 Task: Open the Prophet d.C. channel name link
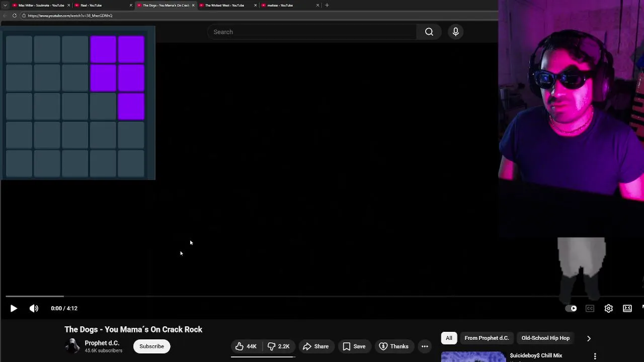102,343
